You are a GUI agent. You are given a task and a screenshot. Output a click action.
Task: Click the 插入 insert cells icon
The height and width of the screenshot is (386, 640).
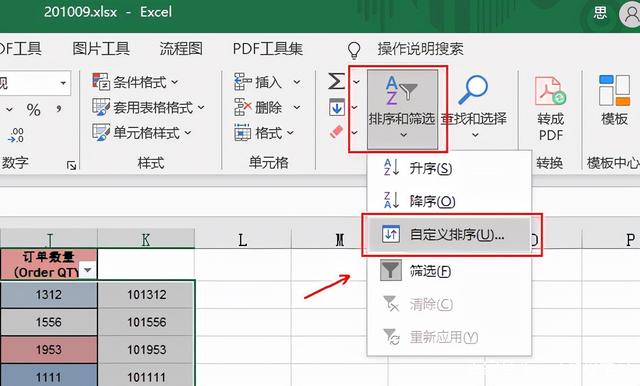pos(243,82)
